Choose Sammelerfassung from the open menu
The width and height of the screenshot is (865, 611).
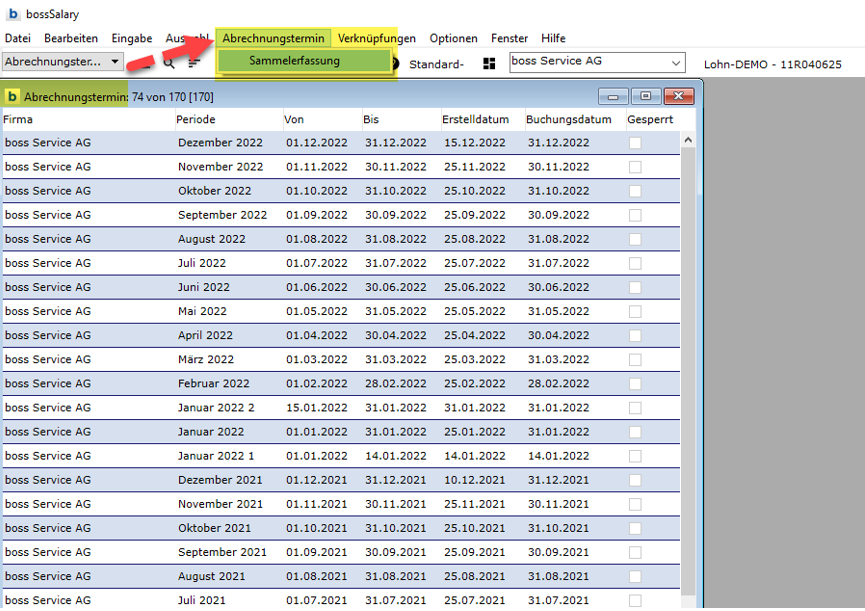(x=294, y=61)
